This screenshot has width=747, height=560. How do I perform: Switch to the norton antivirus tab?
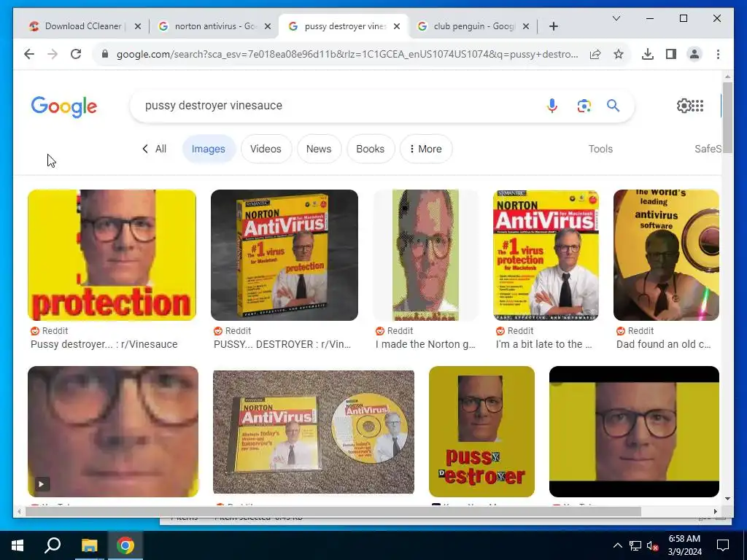coord(213,26)
